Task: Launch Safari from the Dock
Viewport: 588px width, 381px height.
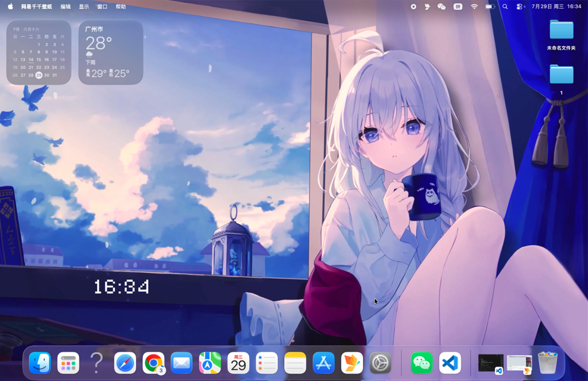Action: click(125, 363)
